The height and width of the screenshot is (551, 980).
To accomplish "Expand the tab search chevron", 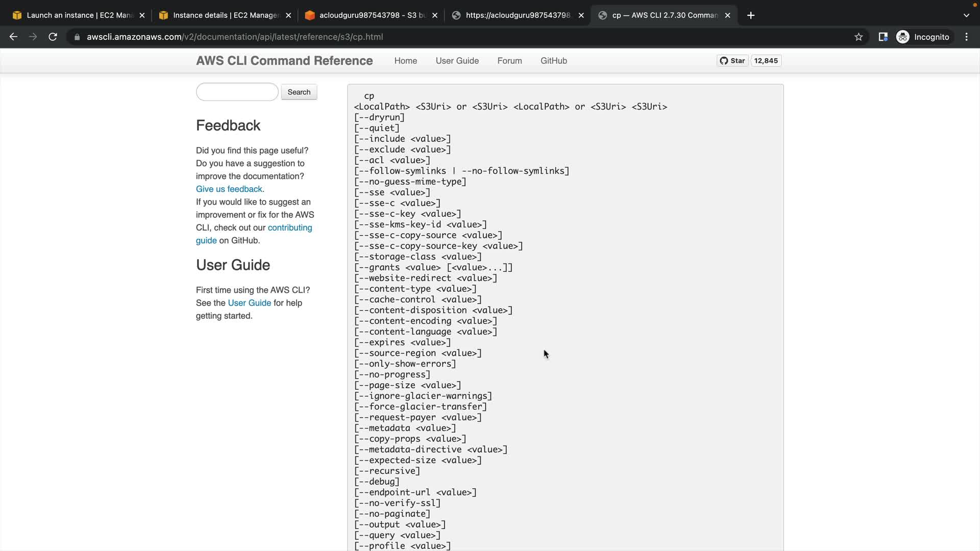I will click(966, 15).
